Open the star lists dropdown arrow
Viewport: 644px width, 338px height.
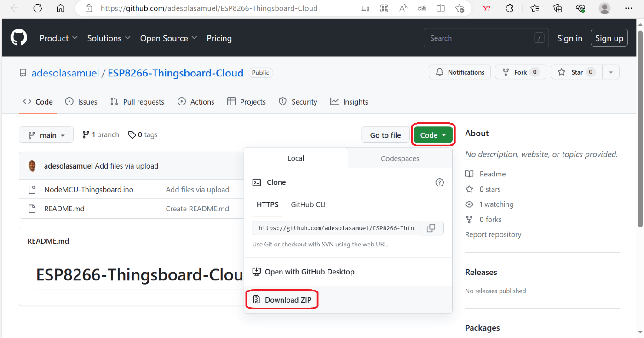pyautogui.click(x=611, y=72)
